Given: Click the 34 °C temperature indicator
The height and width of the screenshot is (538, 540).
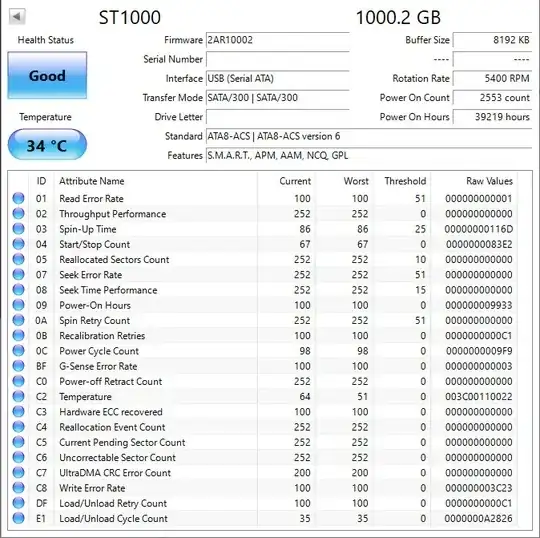Looking at the screenshot, I should click(x=47, y=145).
